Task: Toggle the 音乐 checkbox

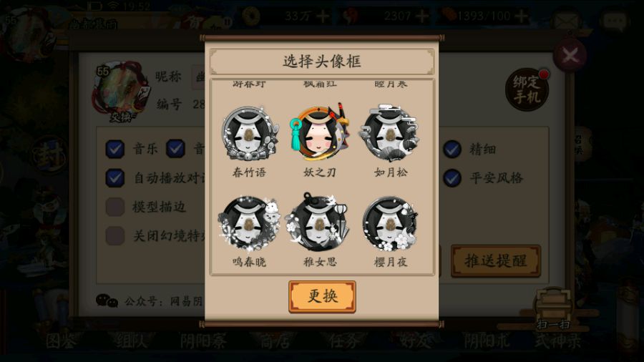Action: tap(115, 149)
